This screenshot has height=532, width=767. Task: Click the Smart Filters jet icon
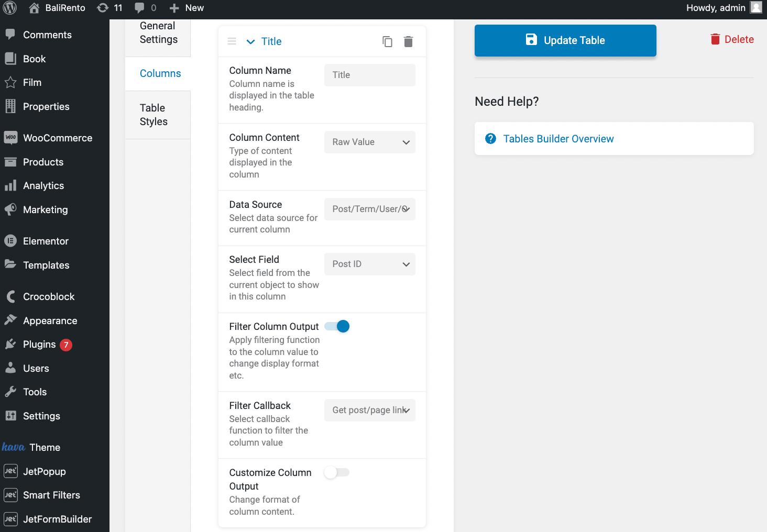pos(10,495)
